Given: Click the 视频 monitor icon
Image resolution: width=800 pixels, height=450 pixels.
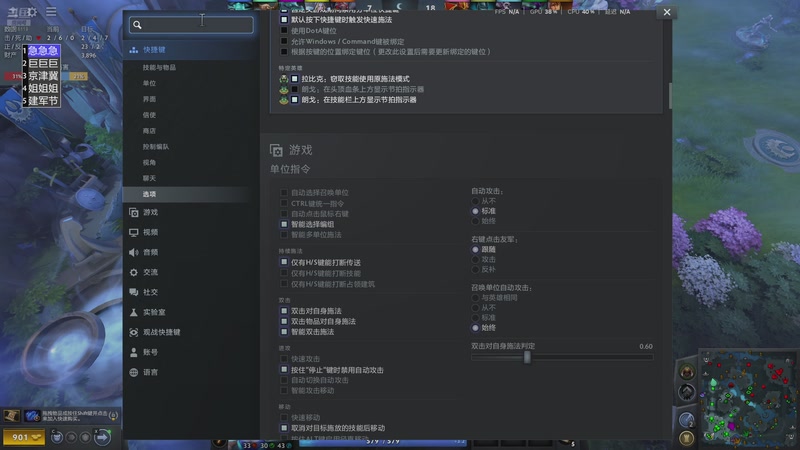Looking at the screenshot, I should coord(134,232).
